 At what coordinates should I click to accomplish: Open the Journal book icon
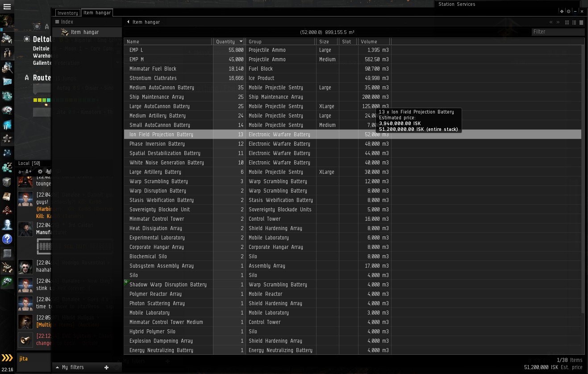pyautogui.click(x=7, y=196)
